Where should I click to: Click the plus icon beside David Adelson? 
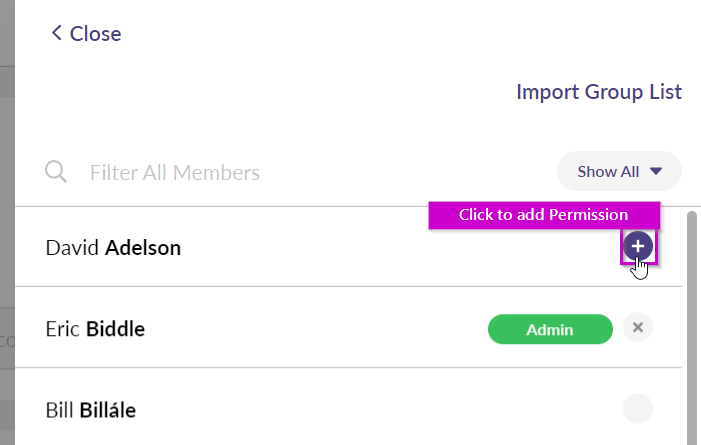pyautogui.click(x=638, y=245)
